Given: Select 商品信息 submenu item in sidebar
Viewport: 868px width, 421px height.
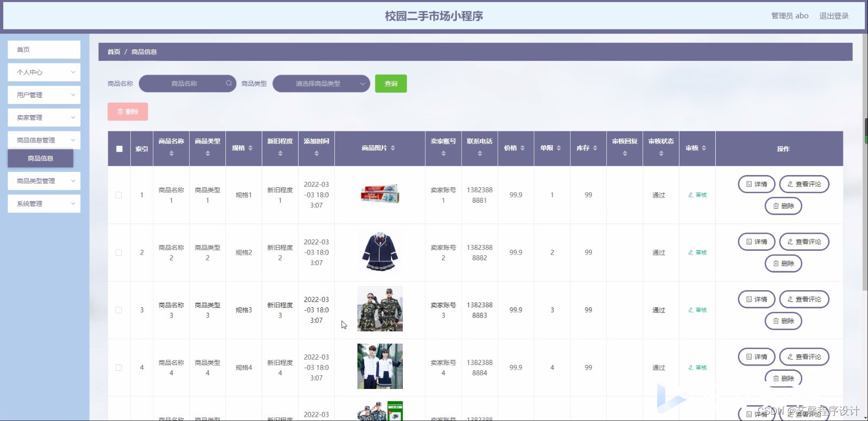Looking at the screenshot, I should click(x=41, y=158).
